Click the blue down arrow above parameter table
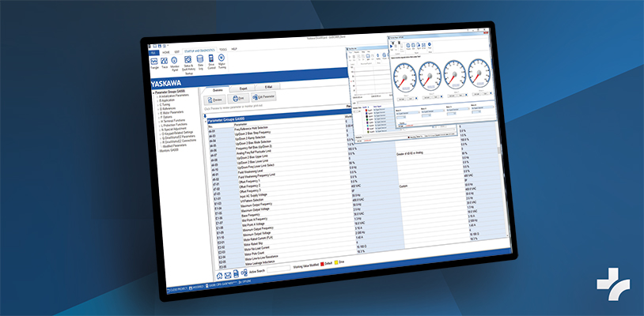This screenshot has height=316, width=644. click(206, 116)
